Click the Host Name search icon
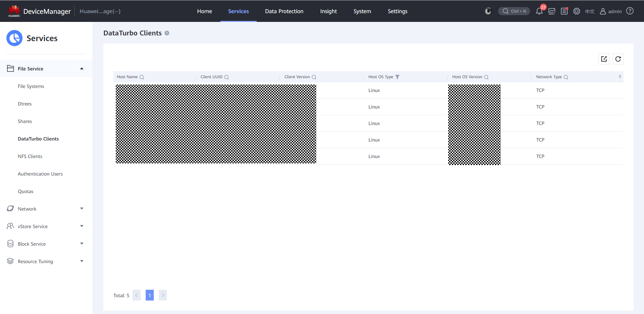The width and height of the screenshot is (644, 314). (x=142, y=77)
